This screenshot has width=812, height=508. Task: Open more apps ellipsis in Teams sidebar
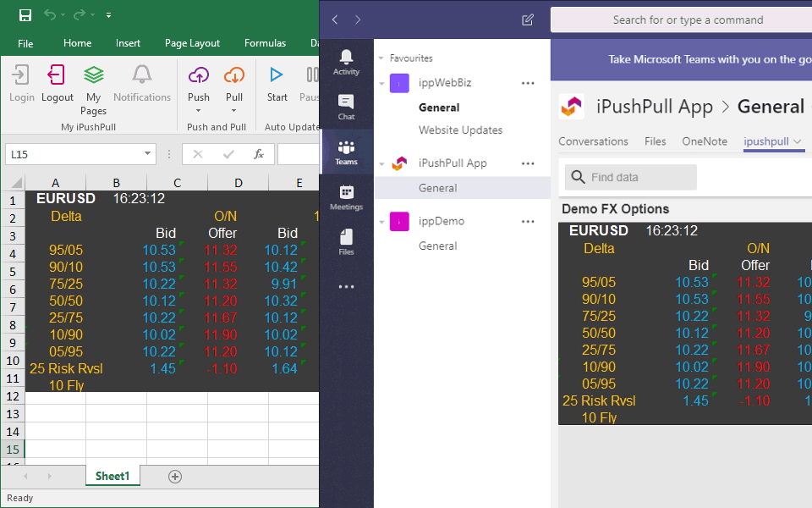click(x=346, y=287)
